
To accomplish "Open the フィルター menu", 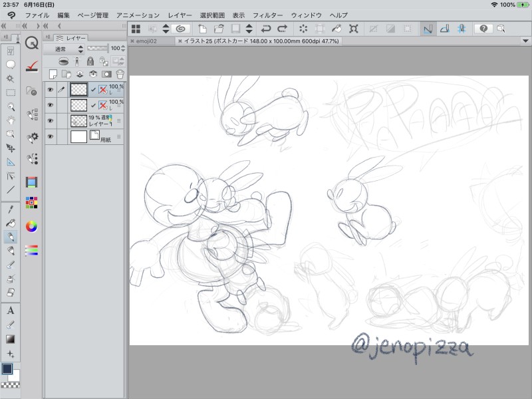I will (x=267, y=15).
